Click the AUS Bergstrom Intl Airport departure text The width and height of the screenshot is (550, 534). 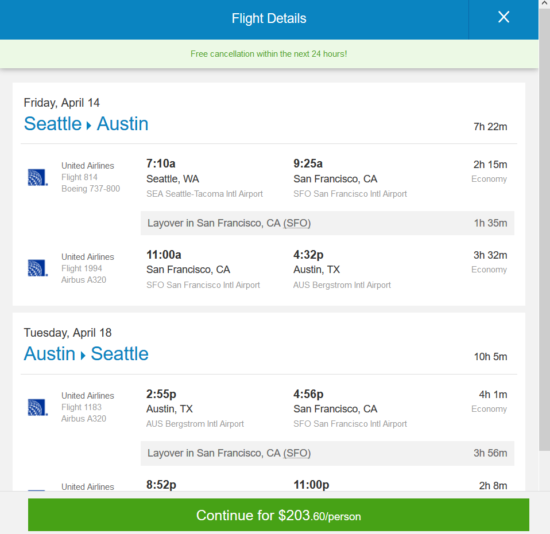click(195, 424)
